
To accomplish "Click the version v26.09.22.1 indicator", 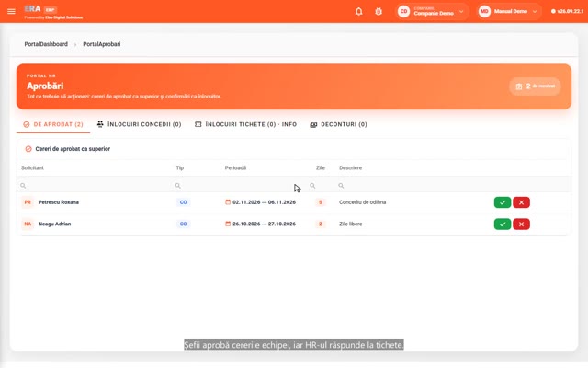I will pyautogui.click(x=568, y=11).
